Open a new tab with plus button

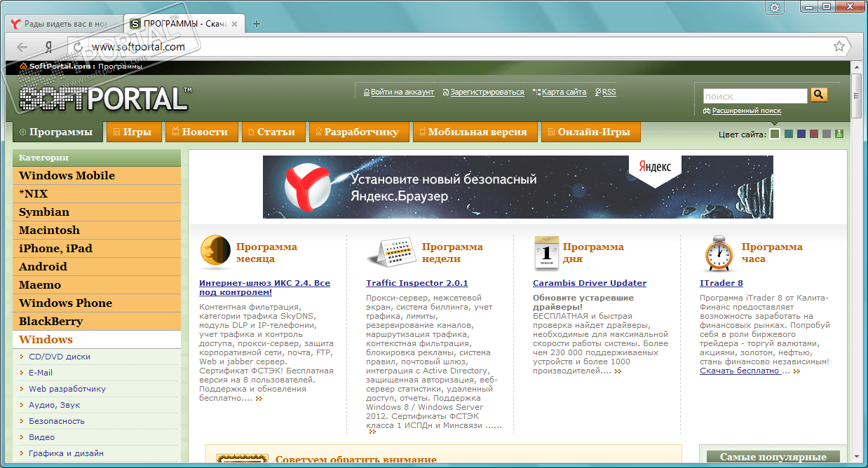(x=257, y=23)
